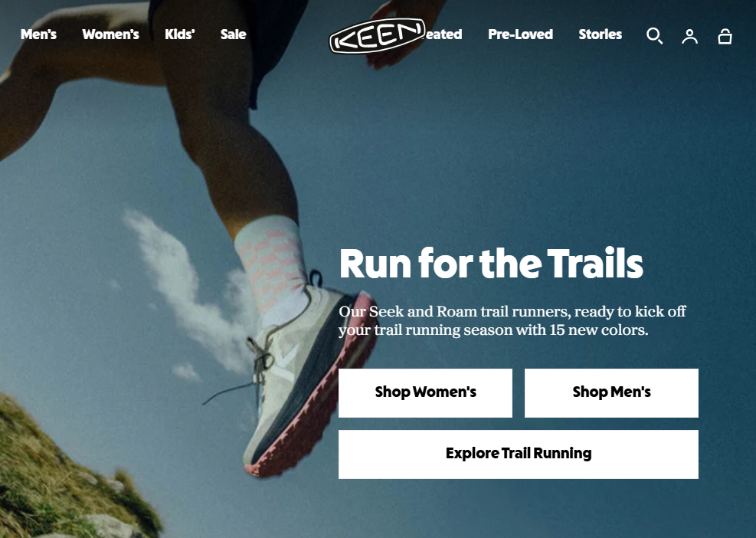The image size is (756, 538).
Task: Go to the Sale section
Action: pos(234,34)
